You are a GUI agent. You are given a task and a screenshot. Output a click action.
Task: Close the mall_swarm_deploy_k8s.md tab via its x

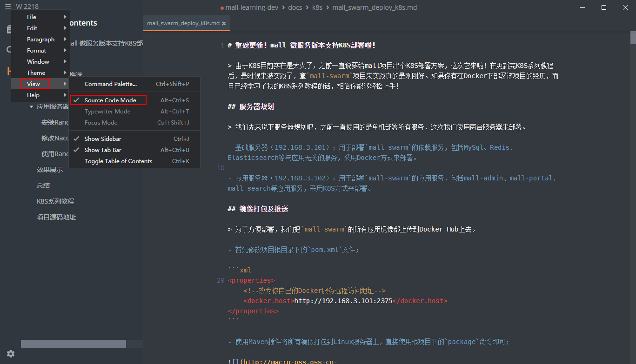(224, 22)
